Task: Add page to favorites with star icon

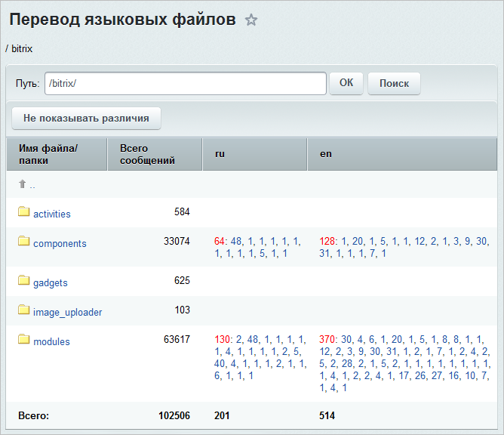Action: (251, 20)
